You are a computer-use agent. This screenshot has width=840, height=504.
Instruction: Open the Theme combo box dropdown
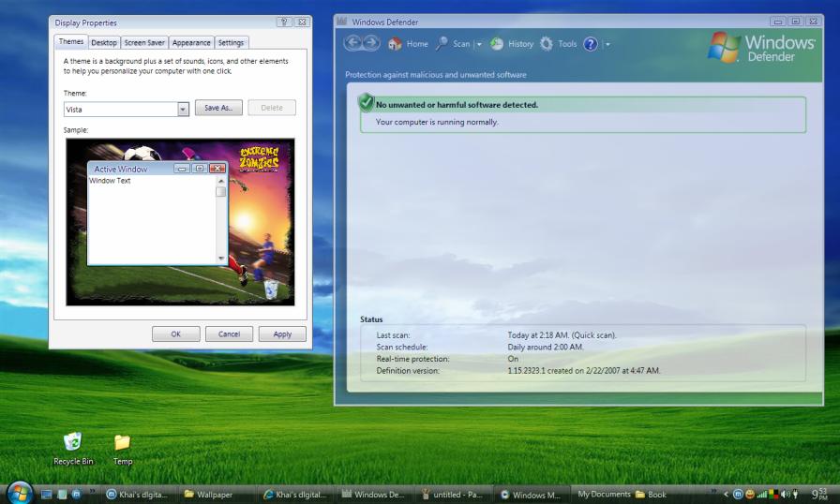tap(183, 109)
